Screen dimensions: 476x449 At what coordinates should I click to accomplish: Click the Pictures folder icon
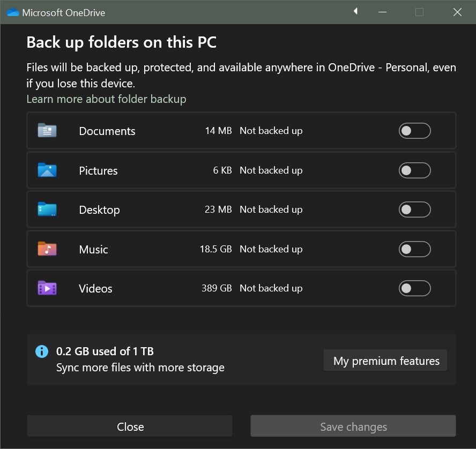tap(47, 170)
